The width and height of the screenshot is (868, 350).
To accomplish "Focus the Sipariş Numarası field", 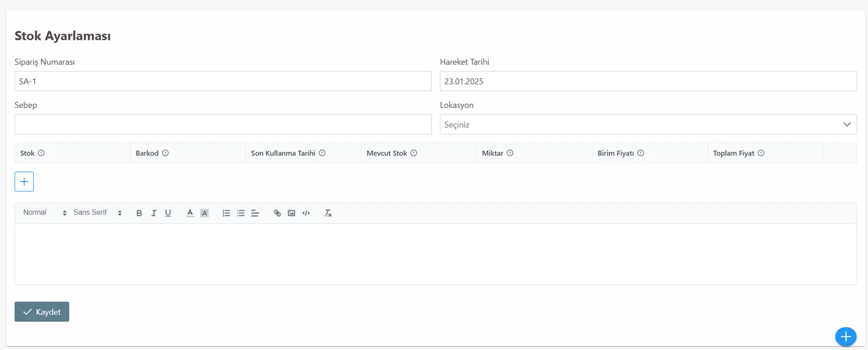I will click(223, 81).
